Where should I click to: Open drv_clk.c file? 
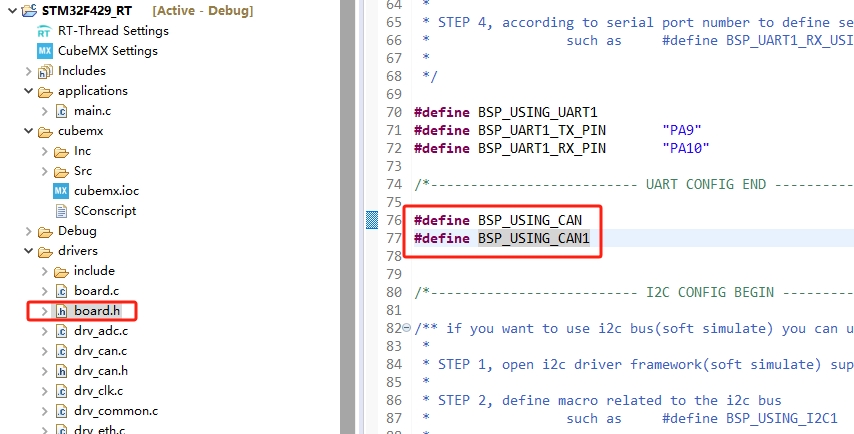tap(99, 391)
